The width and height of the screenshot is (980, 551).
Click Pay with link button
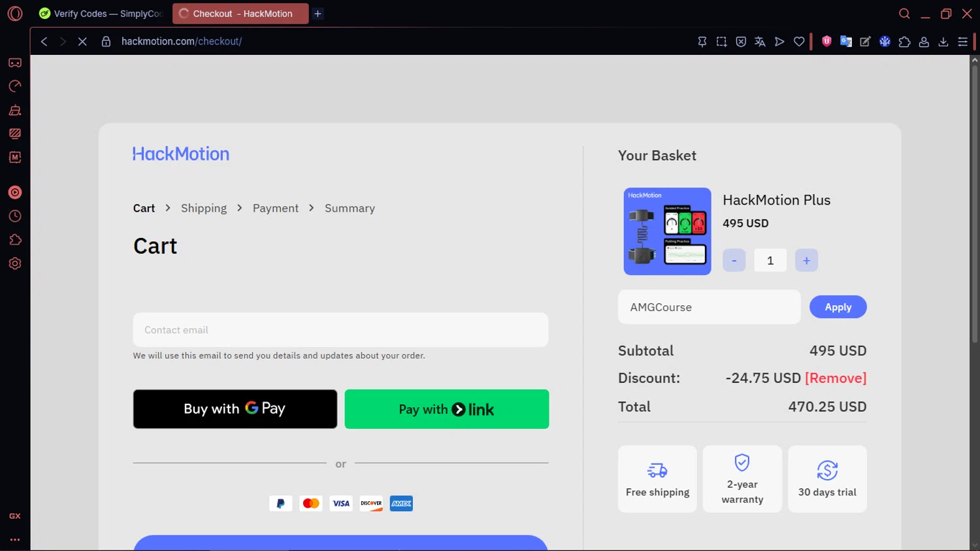click(447, 409)
